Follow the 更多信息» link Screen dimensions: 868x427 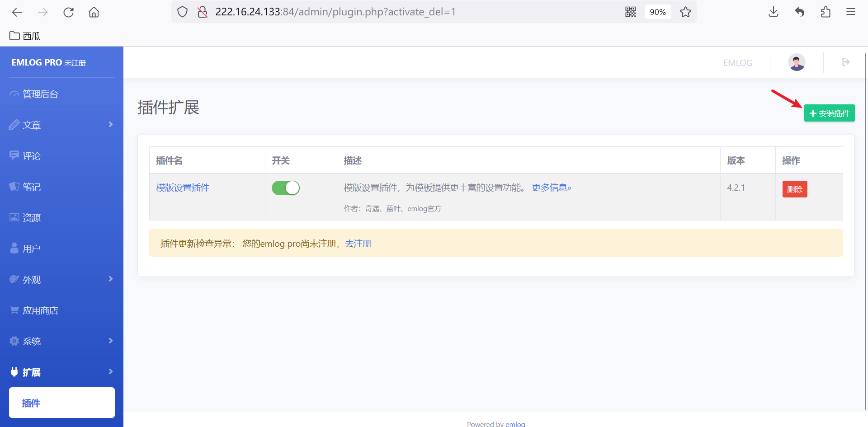[552, 188]
